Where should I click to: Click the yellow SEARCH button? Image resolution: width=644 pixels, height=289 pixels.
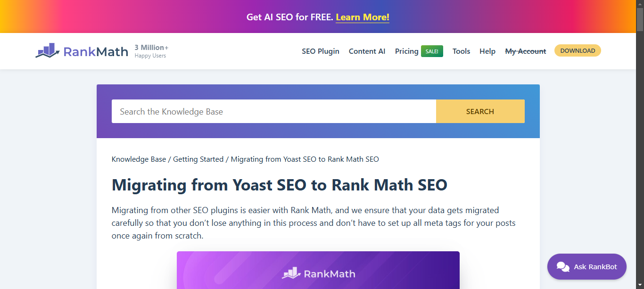pos(480,111)
